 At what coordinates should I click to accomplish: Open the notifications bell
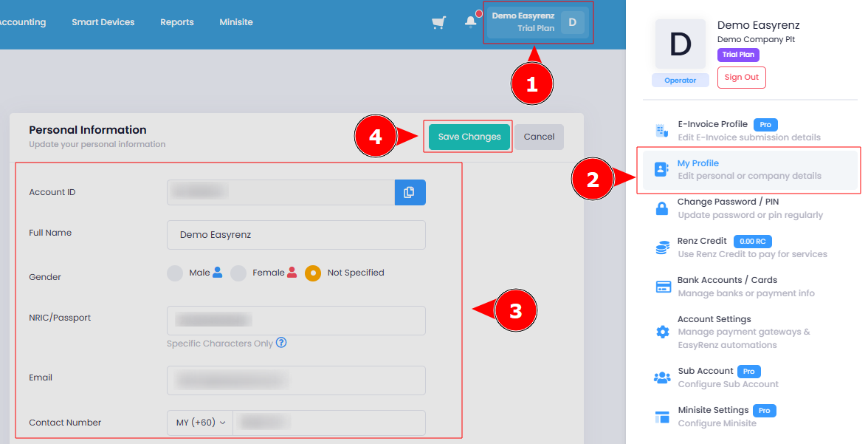(x=471, y=21)
